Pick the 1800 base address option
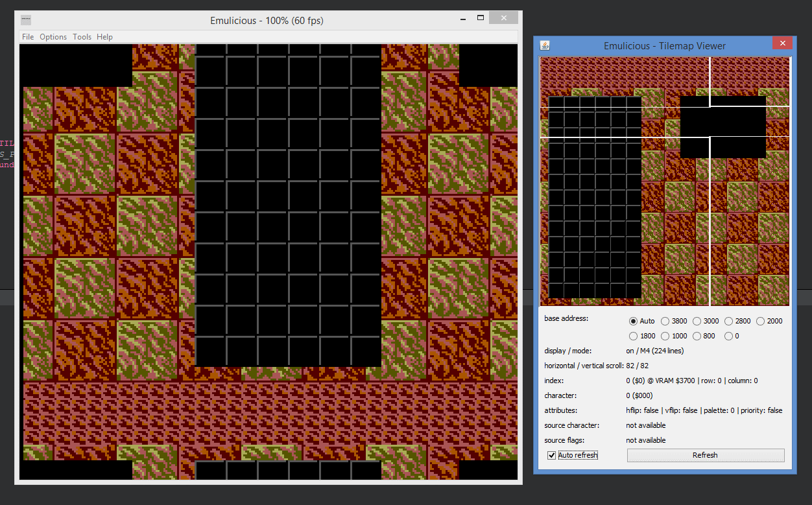Image resolution: width=812 pixels, height=505 pixels. [633, 336]
